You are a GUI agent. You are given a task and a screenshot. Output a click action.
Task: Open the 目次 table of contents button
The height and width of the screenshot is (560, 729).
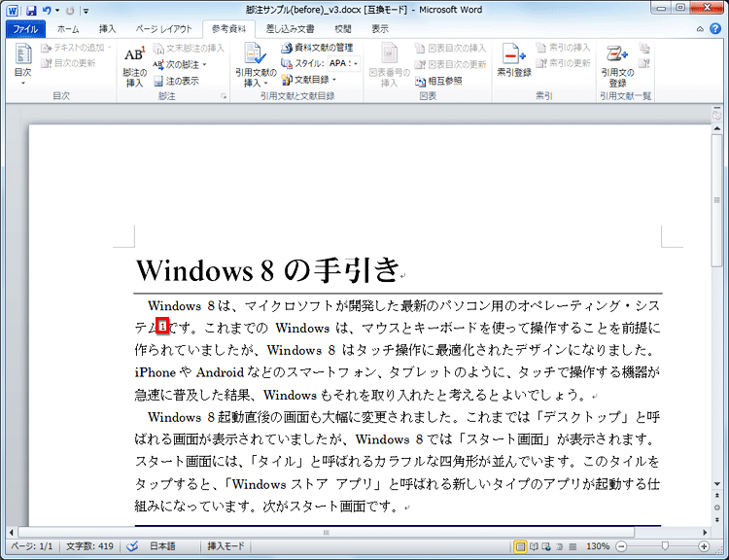(22, 64)
